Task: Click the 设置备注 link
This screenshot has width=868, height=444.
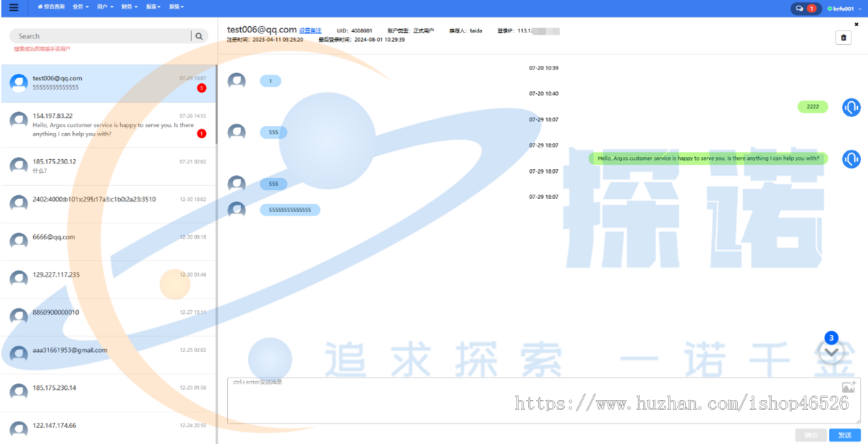Action: click(310, 31)
